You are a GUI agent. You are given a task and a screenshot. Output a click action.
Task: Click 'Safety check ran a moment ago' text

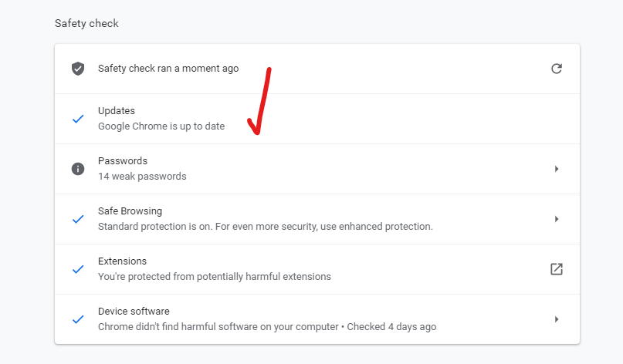(x=168, y=69)
